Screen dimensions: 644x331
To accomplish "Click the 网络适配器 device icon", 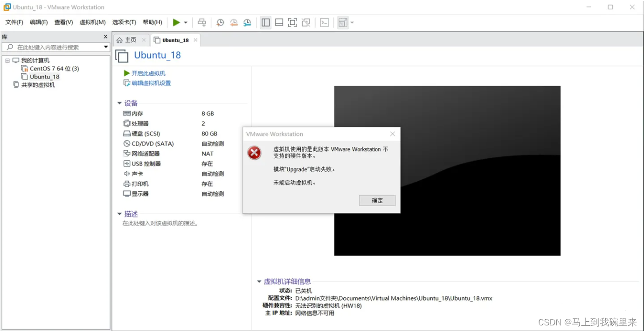I will (127, 154).
